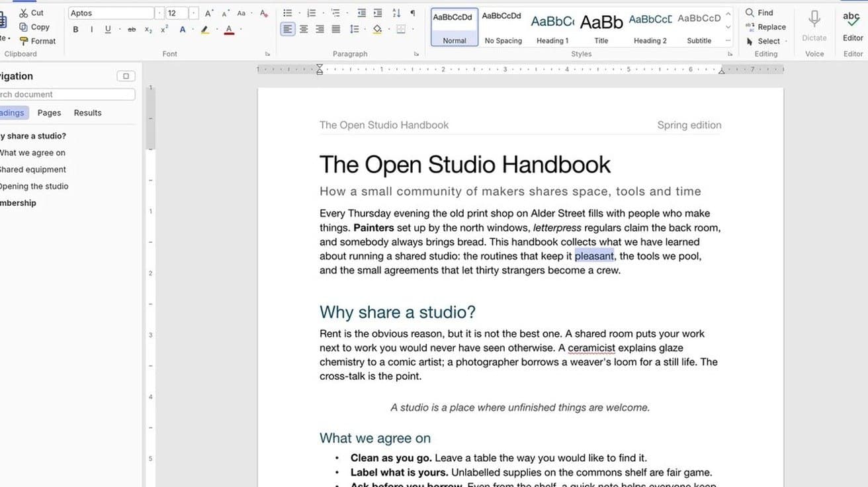Apply the Heading 1 style

[552, 27]
